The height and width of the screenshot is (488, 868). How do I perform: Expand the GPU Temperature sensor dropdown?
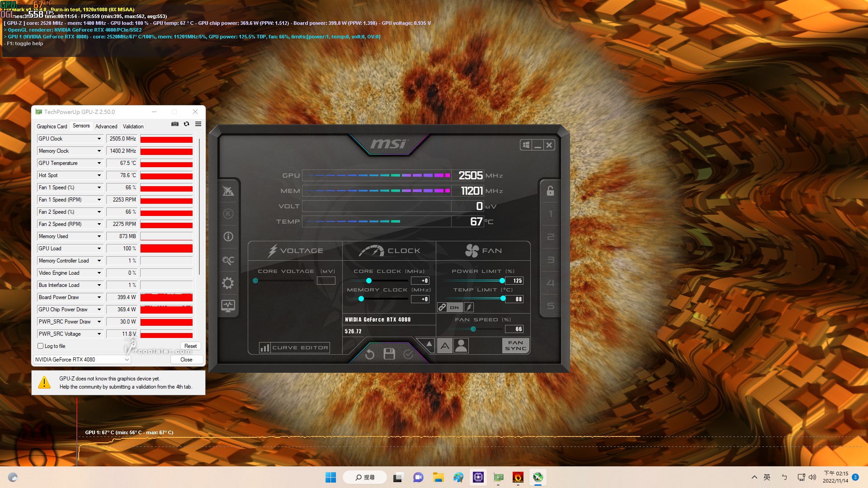pos(99,163)
